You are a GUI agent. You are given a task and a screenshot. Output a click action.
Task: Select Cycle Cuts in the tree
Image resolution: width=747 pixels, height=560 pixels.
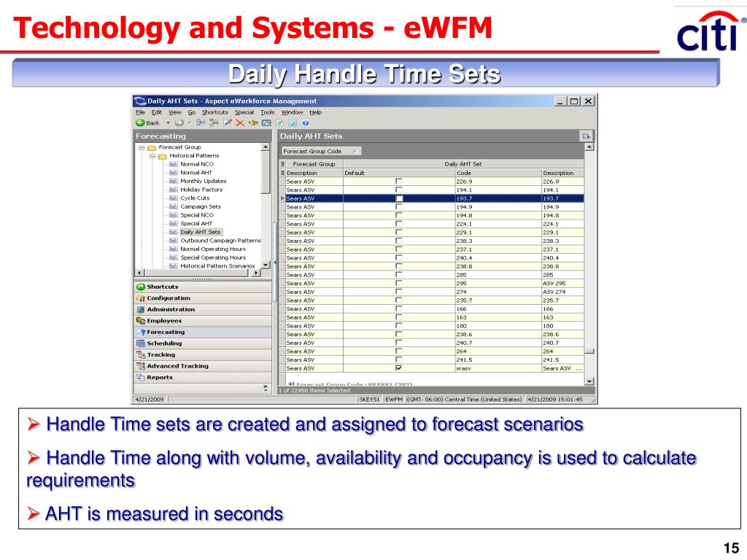[x=194, y=198]
